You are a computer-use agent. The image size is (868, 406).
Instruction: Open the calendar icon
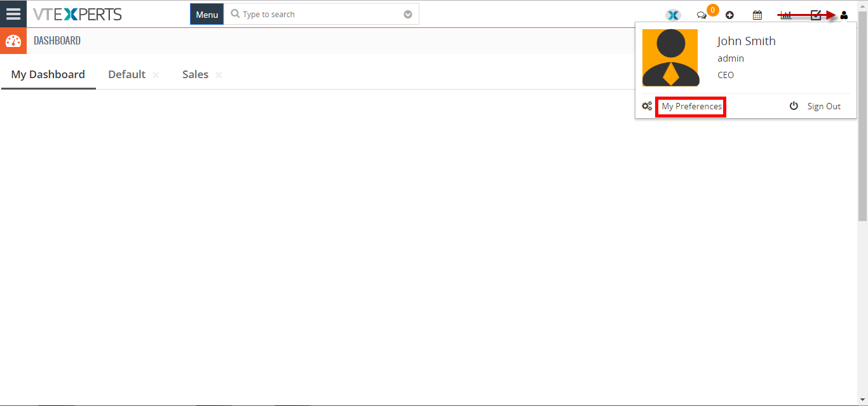[x=757, y=15]
